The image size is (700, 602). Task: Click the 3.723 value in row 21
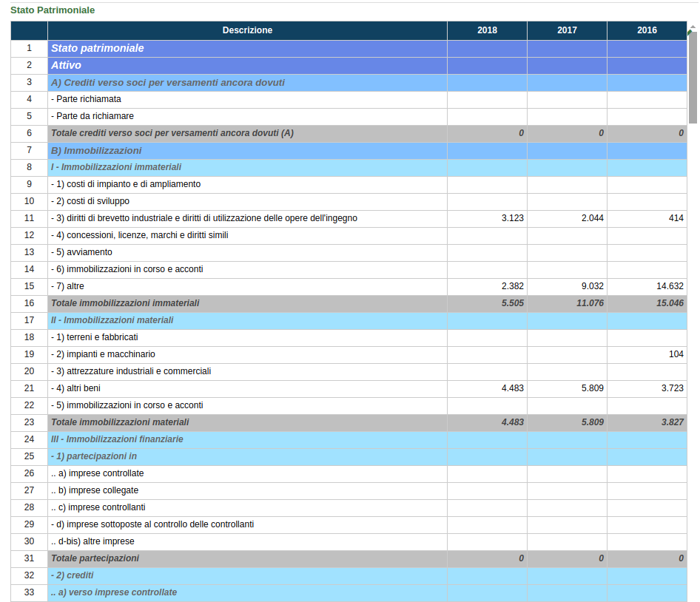pyautogui.click(x=673, y=388)
